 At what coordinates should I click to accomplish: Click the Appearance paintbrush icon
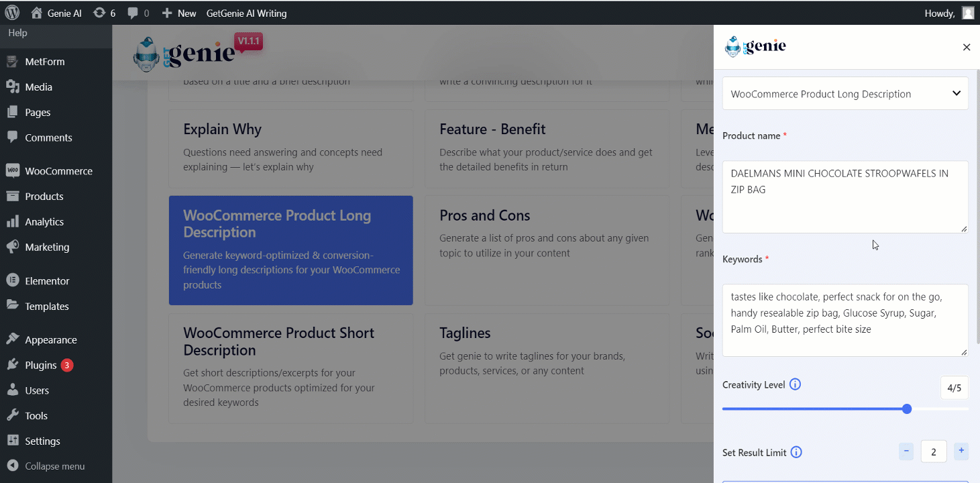click(13, 340)
